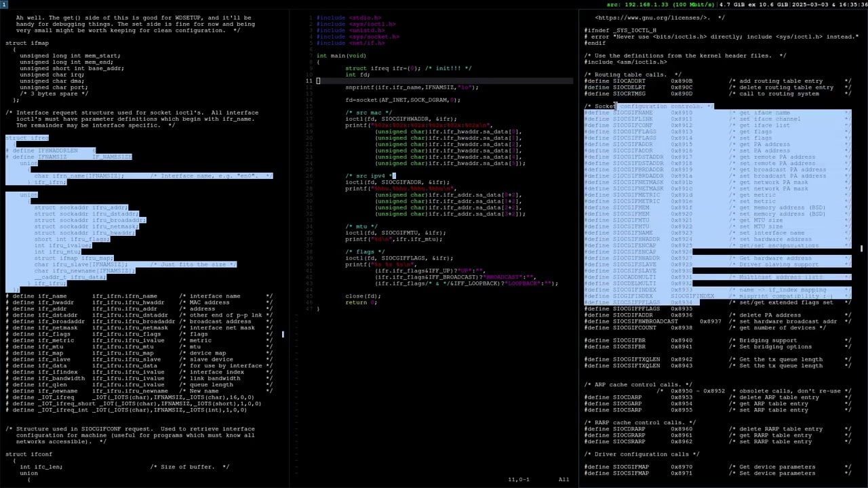Click the '# define ifr_newname' macro row
Image resolution: width=868 pixels, height=488 pixels.
(x=139, y=391)
